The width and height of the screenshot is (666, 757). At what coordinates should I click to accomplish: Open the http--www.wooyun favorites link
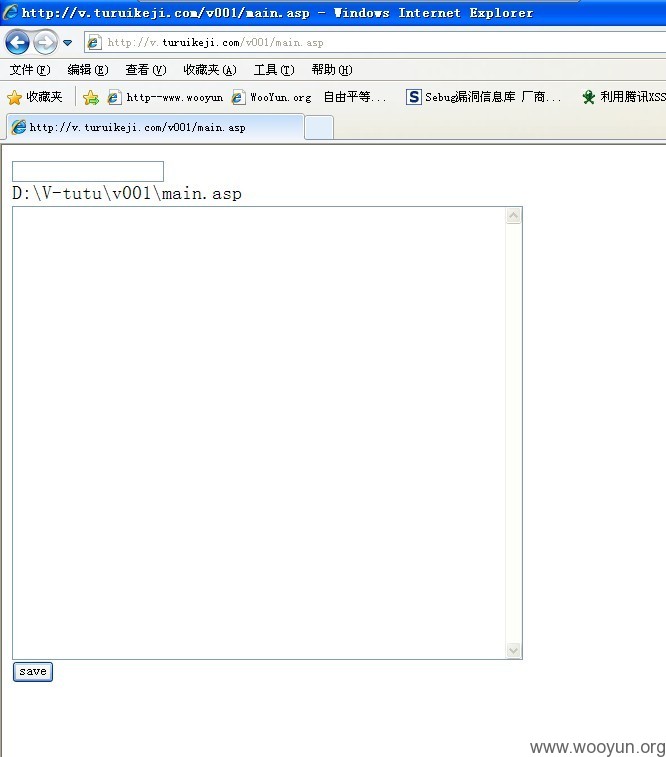tap(166, 98)
